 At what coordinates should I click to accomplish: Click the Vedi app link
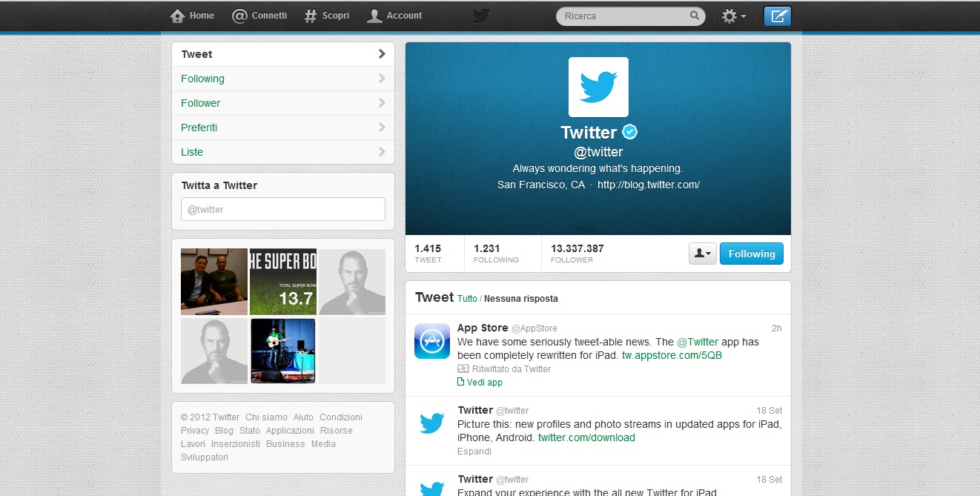coord(484,383)
